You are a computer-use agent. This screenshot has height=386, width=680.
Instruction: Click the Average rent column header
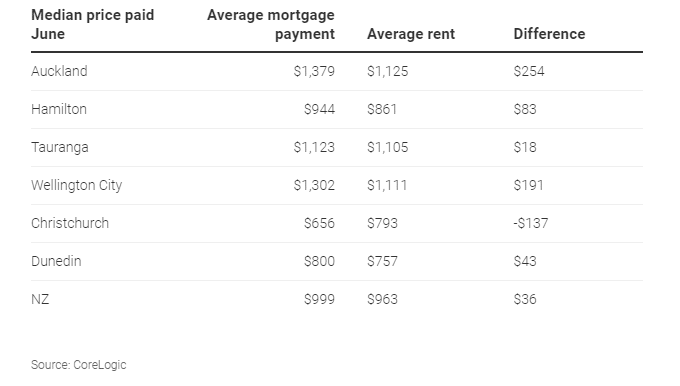[411, 34]
